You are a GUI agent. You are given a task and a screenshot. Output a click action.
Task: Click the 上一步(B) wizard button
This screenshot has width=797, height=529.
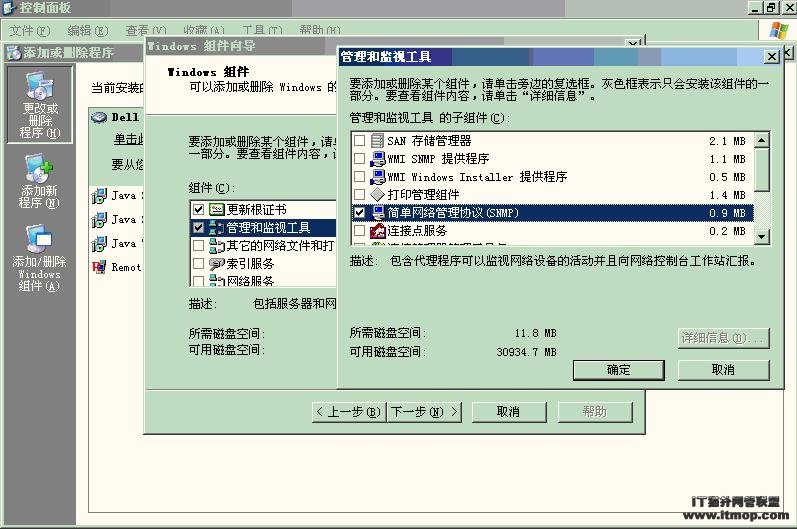(x=349, y=412)
